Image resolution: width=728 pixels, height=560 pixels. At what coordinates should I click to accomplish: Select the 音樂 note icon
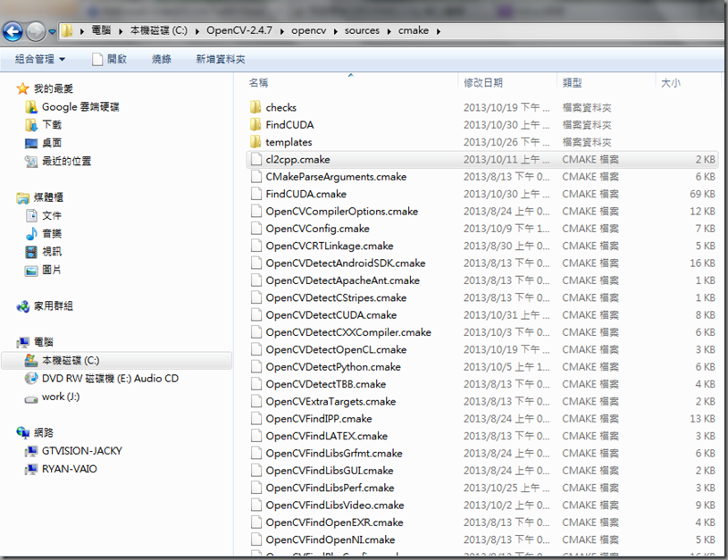31,234
